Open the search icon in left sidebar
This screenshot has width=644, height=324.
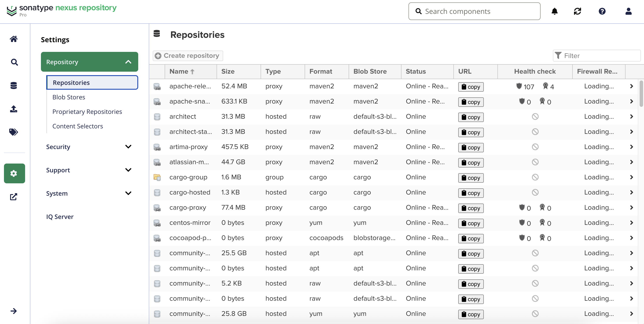point(14,62)
